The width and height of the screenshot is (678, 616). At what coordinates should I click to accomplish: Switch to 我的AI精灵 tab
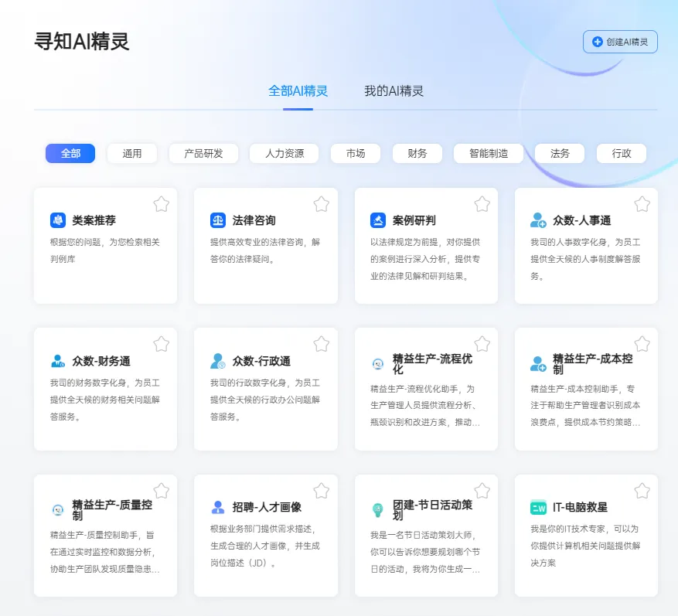394,91
